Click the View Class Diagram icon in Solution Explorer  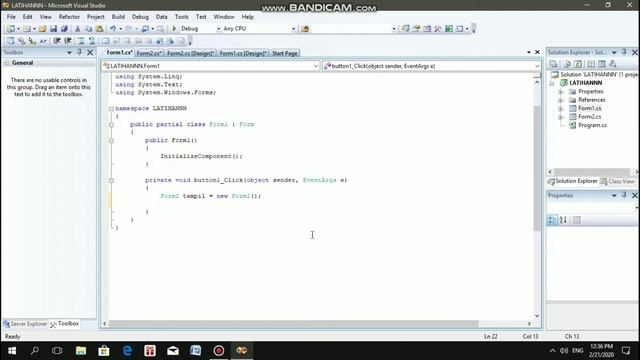tap(613, 64)
